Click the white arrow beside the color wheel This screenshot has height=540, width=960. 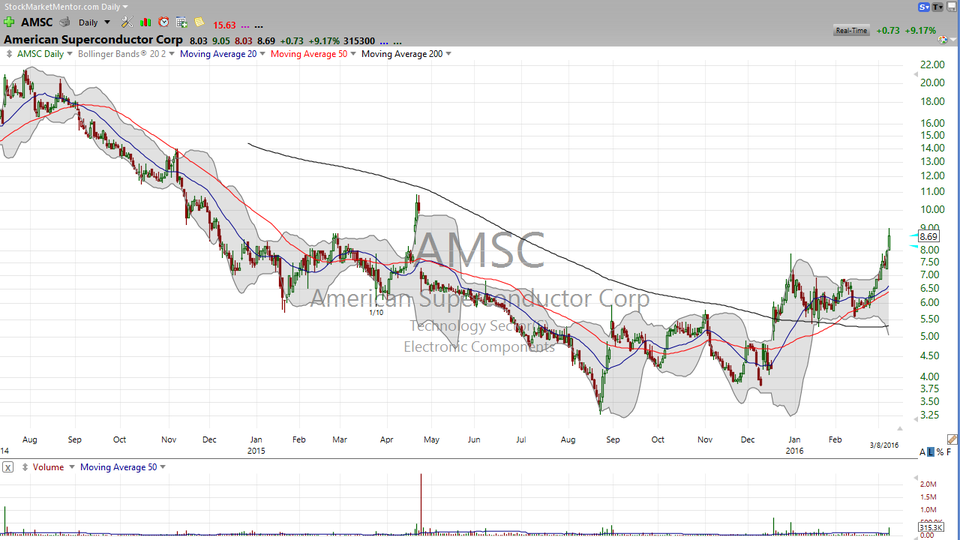[x=953, y=40]
